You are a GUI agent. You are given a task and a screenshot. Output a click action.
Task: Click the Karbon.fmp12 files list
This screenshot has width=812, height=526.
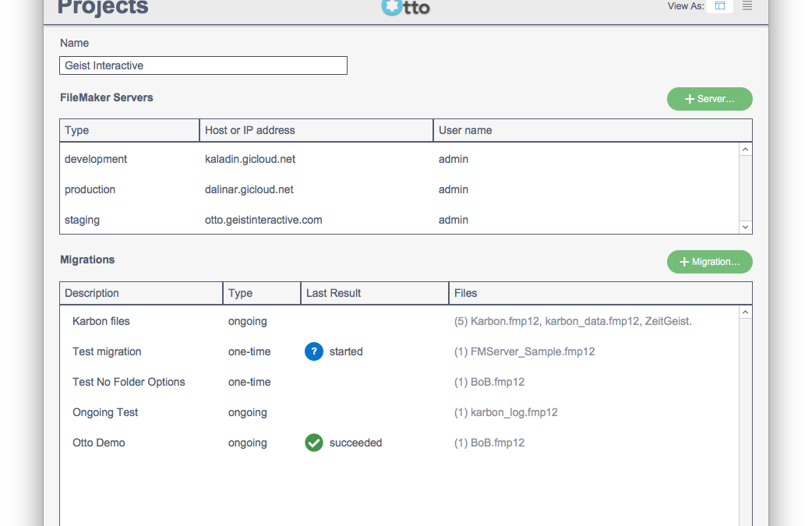point(573,321)
